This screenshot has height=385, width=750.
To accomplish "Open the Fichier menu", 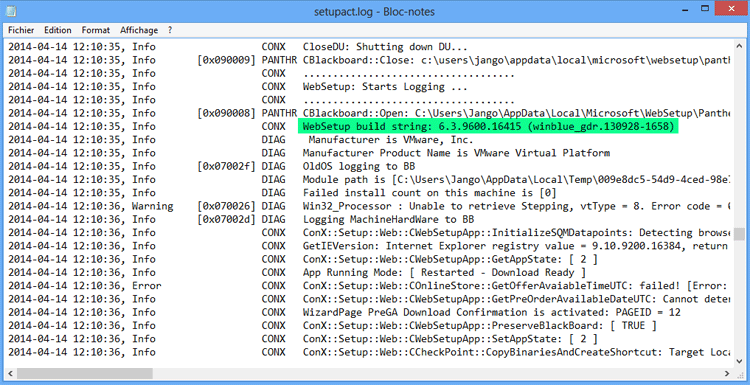I will pyautogui.click(x=21, y=30).
